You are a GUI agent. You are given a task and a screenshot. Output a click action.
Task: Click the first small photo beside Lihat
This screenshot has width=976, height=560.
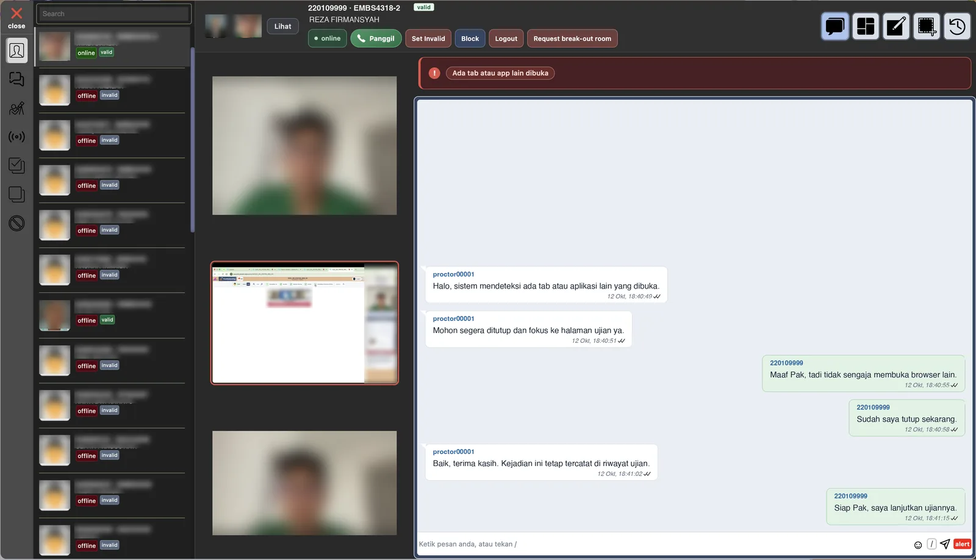pyautogui.click(x=217, y=26)
